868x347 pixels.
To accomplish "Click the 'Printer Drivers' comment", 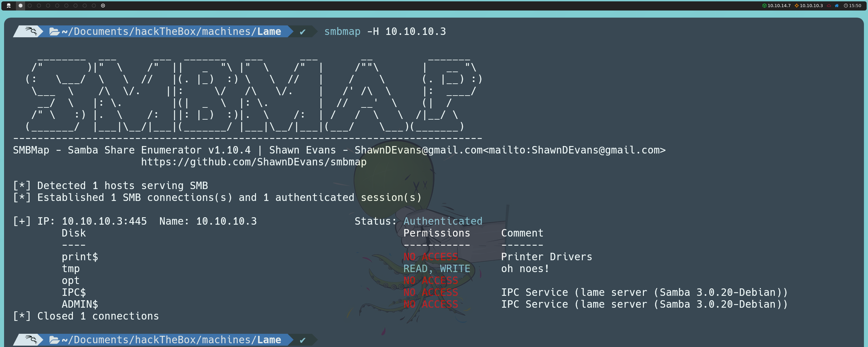I will click(x=547, y=257).
